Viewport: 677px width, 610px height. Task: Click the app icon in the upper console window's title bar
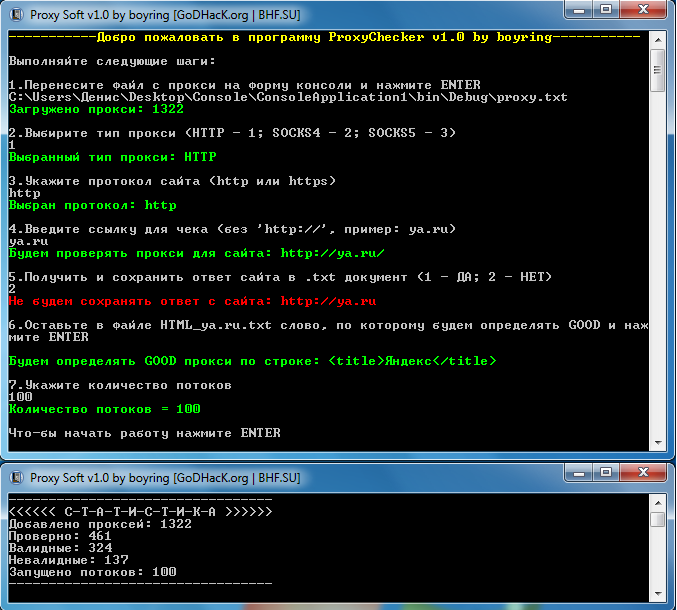[16, 11]
